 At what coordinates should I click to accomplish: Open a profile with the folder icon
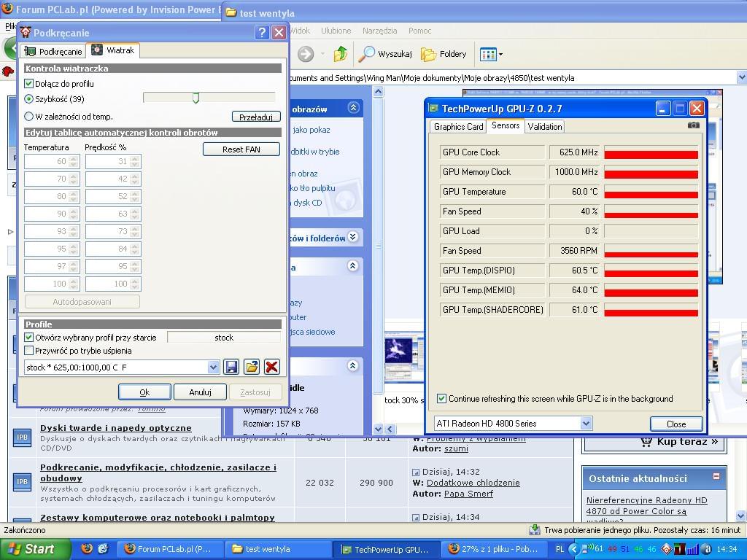252,367
